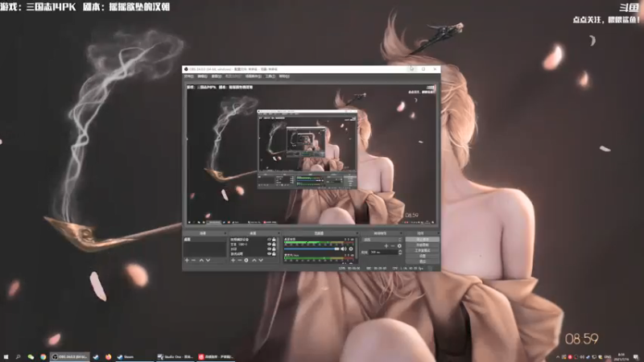Open the taskbar clock and date
Image resolution: width=644 pixels, height=362 pixels.
pos(621,357)
